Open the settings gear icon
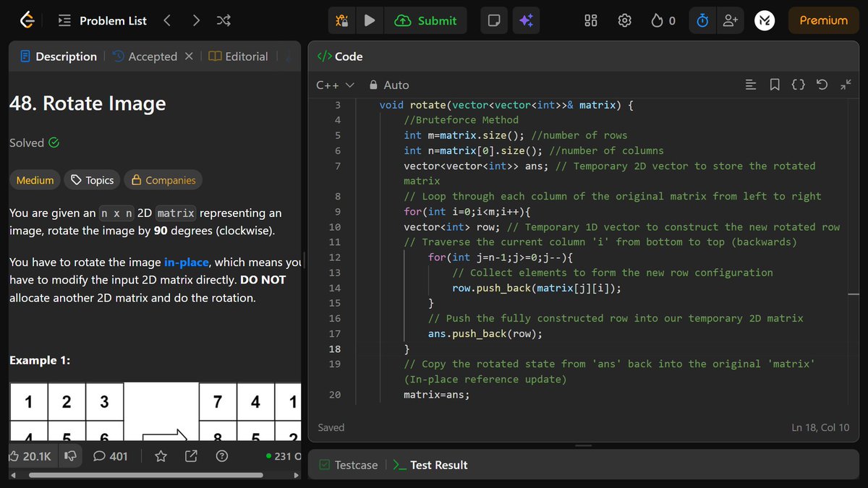868x488 pixels. 625,21
